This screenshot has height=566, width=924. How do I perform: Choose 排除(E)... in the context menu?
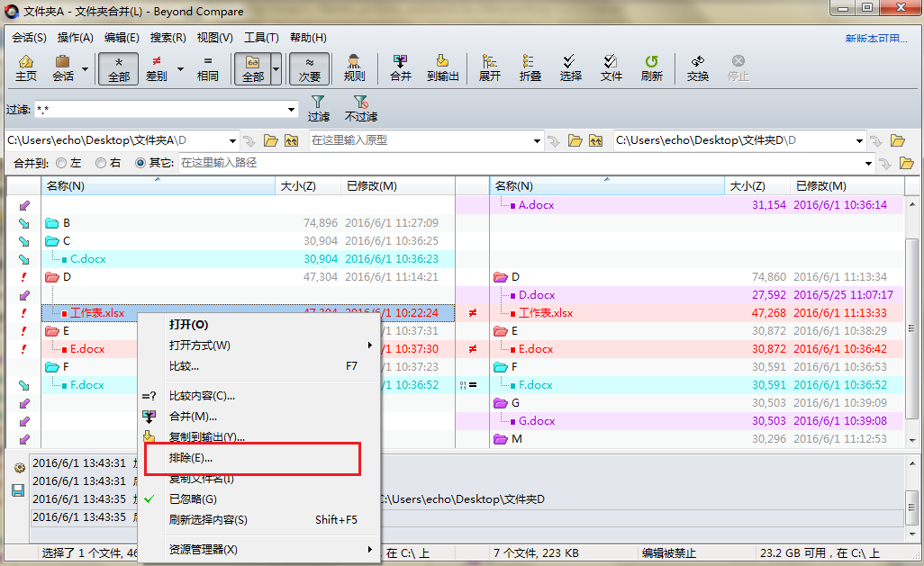[x=191, y=458]
